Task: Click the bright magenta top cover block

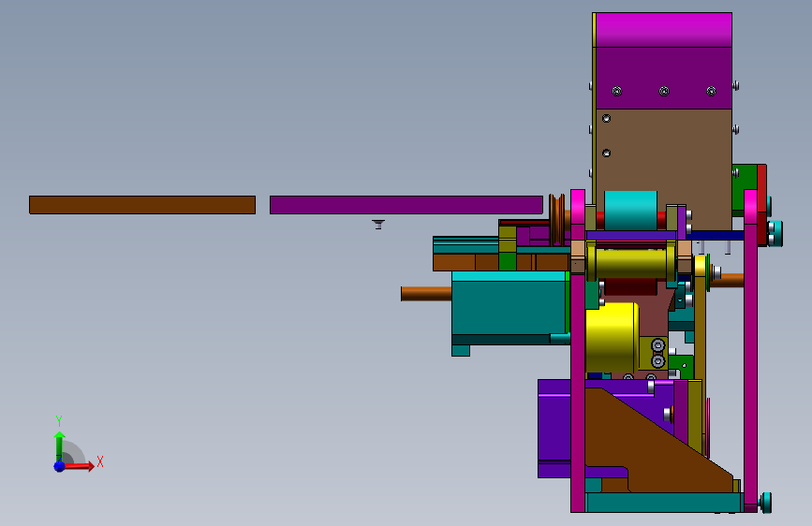Action: point(664,30)
